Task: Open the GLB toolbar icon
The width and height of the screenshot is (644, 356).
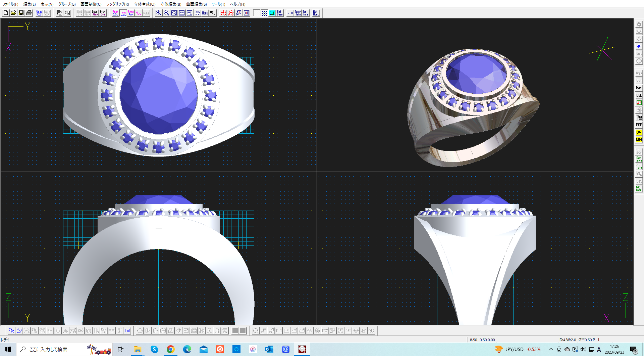Action: (x=290, y=13)
